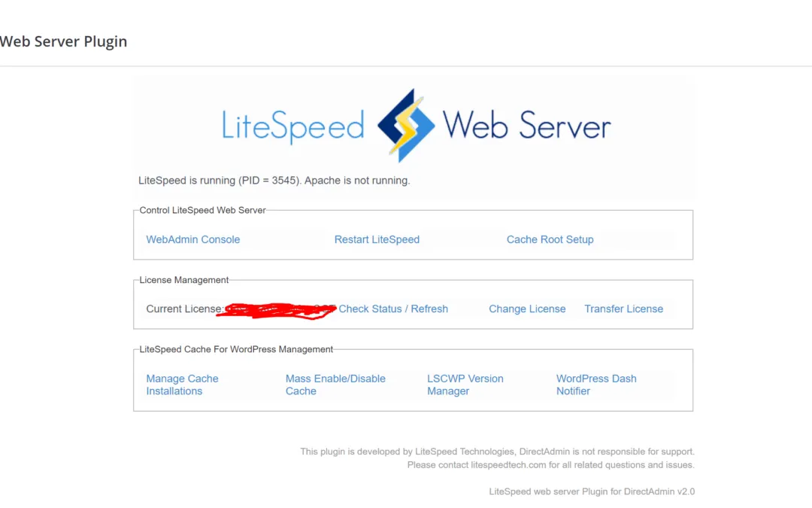The image size is (812, 508).
Task: Open the Transfer License page
Action: [624, 309]
